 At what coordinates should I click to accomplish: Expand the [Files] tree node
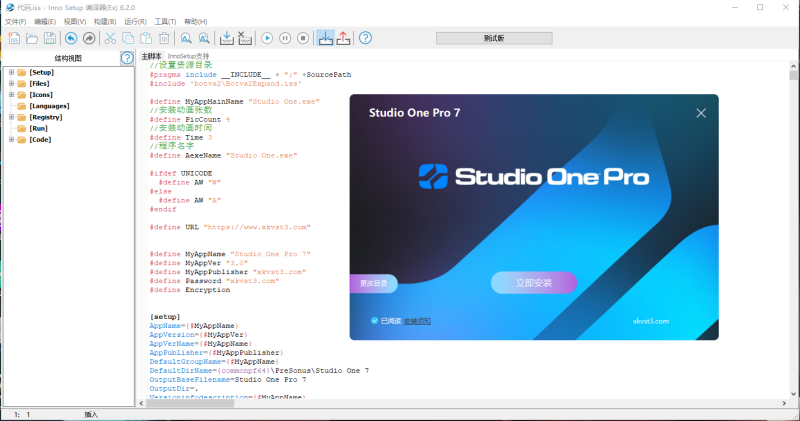11,84
